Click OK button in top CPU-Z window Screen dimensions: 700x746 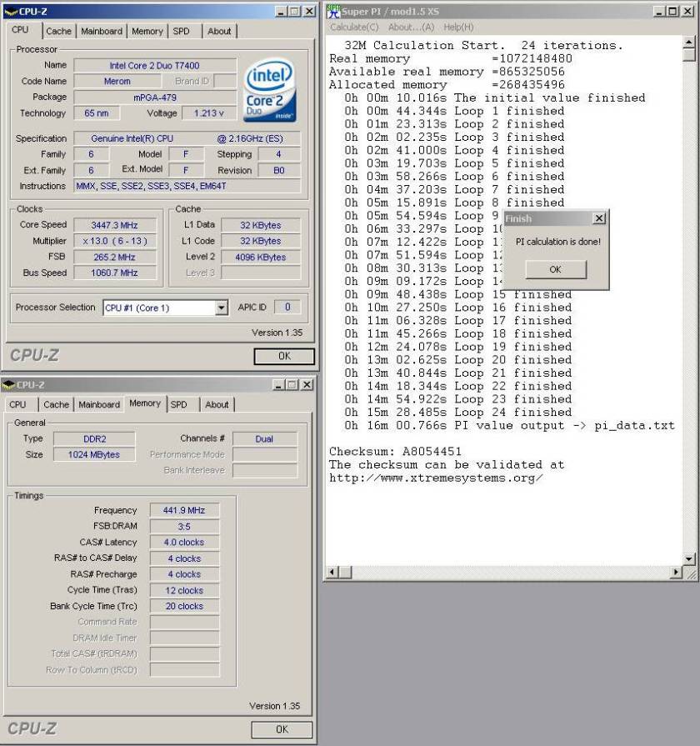[284, 356]
